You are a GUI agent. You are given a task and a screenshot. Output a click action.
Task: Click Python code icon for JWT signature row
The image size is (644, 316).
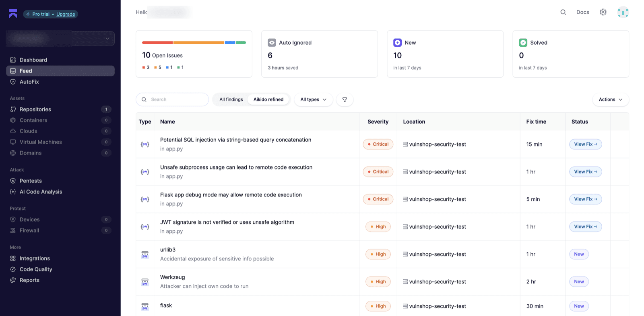tap(145, 227)
